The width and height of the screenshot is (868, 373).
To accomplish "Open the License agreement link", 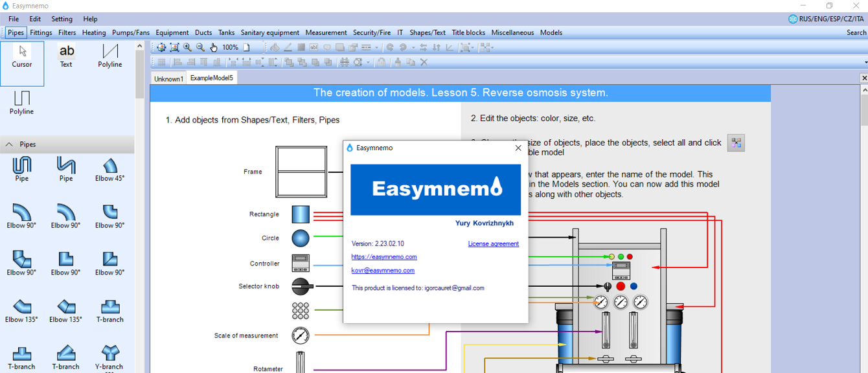I will click(x=494, y=244).
